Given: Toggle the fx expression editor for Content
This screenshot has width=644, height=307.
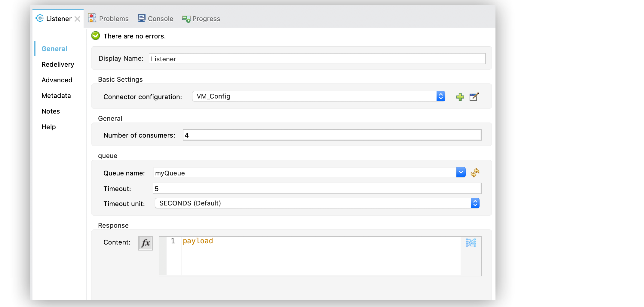Looking at the screenshot, I should point(145,243).
